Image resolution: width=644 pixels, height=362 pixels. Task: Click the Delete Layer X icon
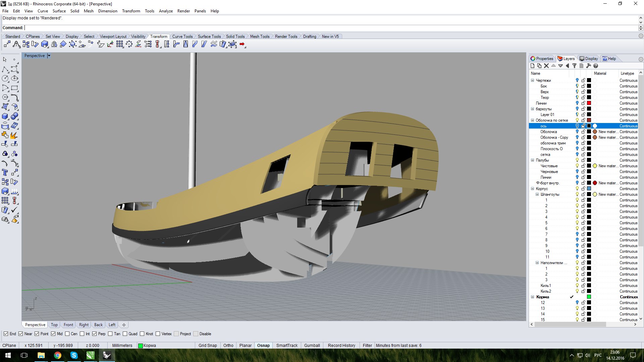pyautogui.click(x=546, y=66)
